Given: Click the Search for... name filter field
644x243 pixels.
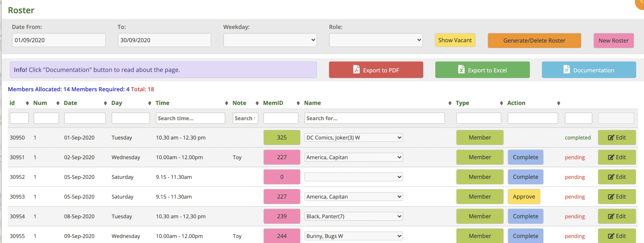Looking at the screenshot, I should (x=375, y=118).
